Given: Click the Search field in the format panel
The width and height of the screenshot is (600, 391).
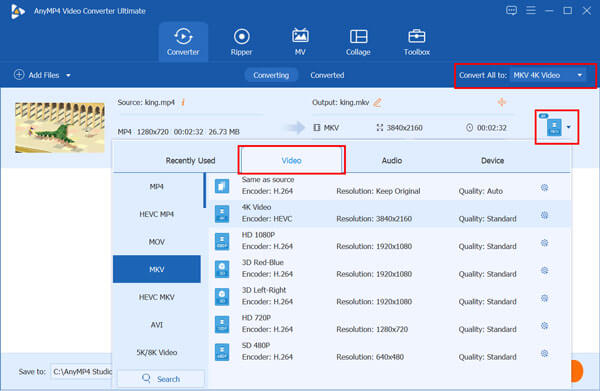Looking at the screenshot, I should coord(161,378).
